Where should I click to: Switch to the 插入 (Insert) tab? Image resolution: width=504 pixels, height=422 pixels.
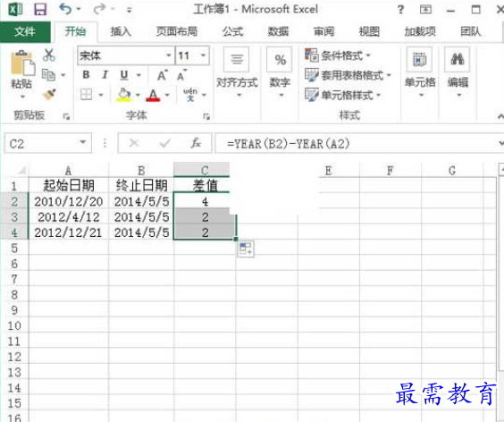coord(121,31)
